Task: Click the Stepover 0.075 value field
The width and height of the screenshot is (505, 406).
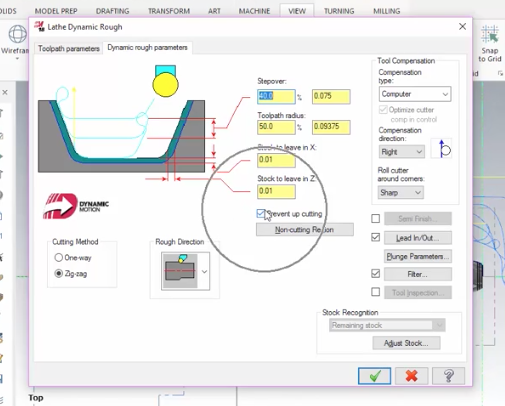Action: 331,96
